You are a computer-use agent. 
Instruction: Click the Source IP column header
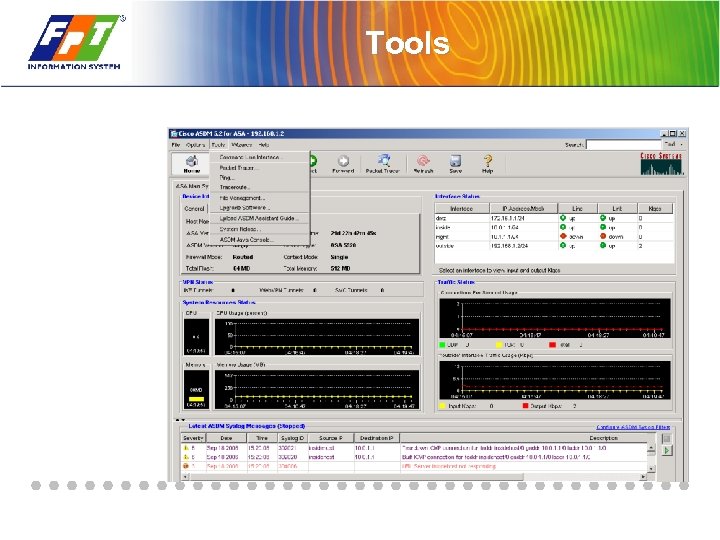(x=331, y=438)
